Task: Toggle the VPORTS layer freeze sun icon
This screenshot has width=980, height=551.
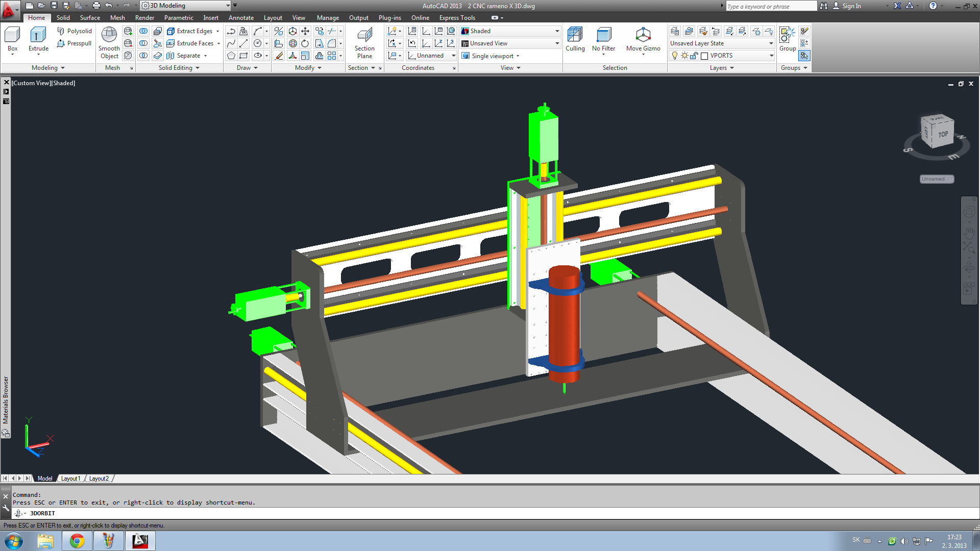Action: (x=684, y=56)
